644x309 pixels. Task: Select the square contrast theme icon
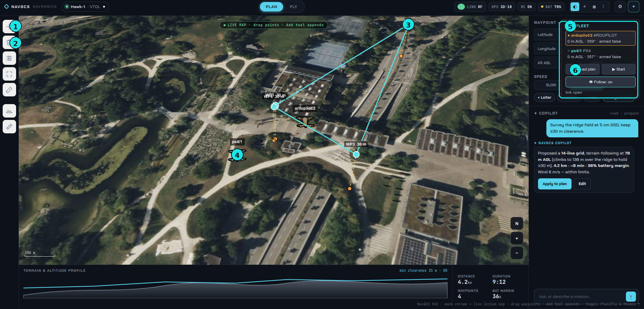tap(594, 7)
